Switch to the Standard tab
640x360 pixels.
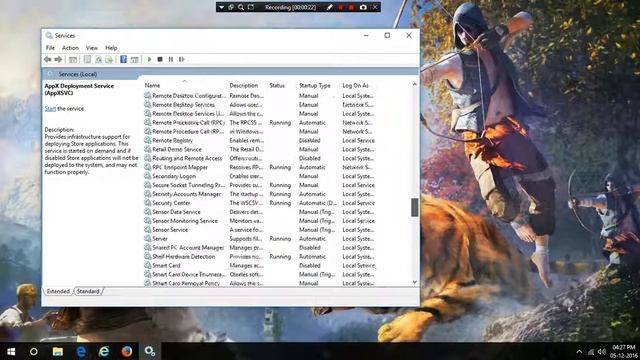point(88,291)
